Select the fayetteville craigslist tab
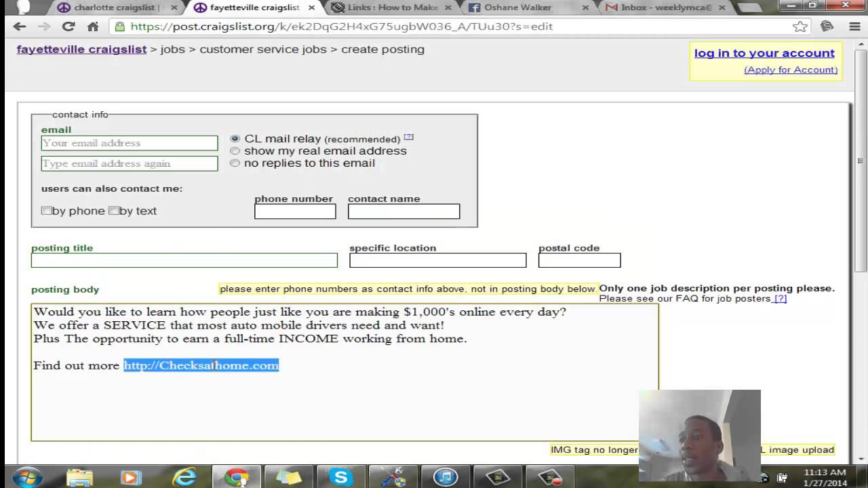 coord(254,7)
